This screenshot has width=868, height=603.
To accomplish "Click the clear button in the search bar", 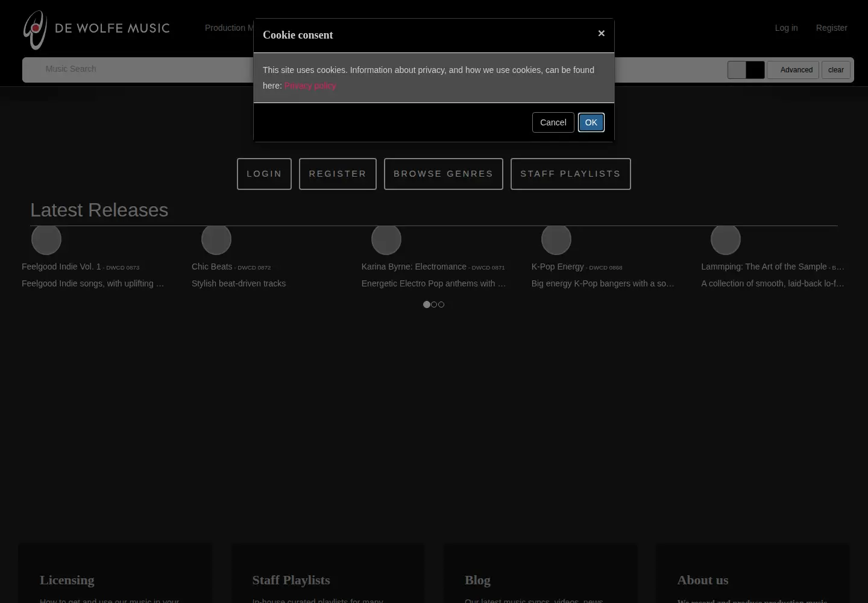I will point(836,70).
